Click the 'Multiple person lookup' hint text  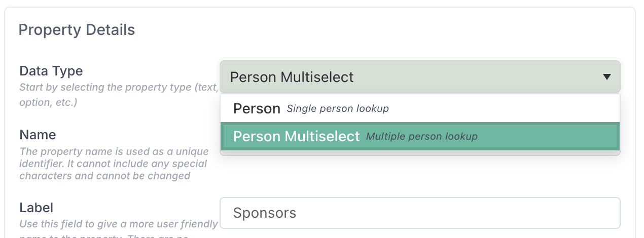point(421,137)
